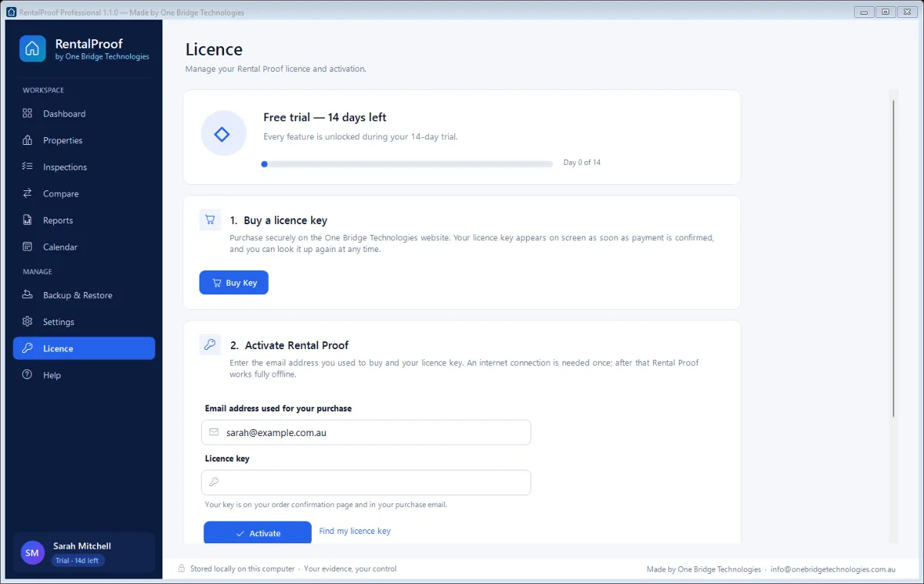The image size is (924, 584).
Task: Click into the email address field
Action: 366,432
